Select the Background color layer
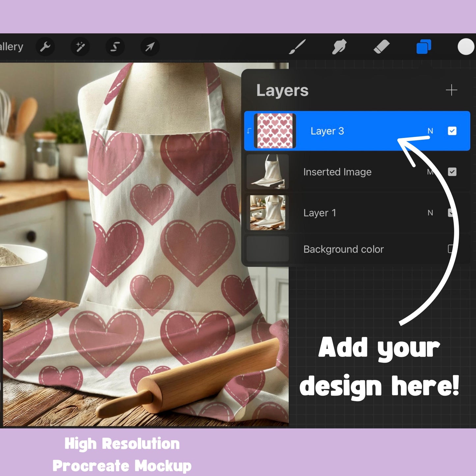The width and height of the screenshot is (476, 476). click(x=344, y=249)
